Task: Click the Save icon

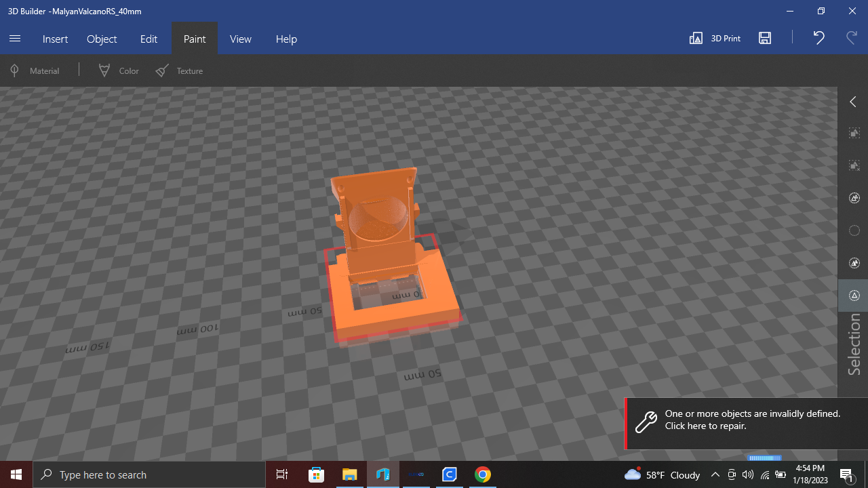Action: tap(765, 38)
